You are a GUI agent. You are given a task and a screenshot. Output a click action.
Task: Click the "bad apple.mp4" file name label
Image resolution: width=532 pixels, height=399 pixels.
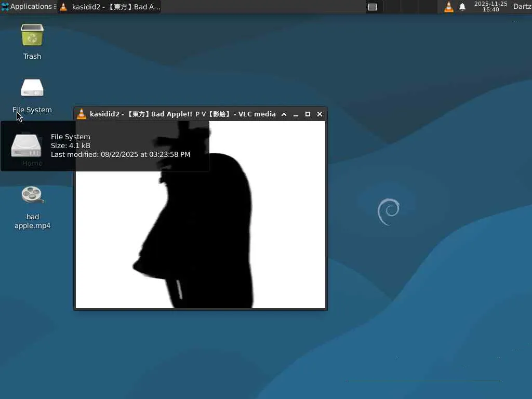click(33, 221)
